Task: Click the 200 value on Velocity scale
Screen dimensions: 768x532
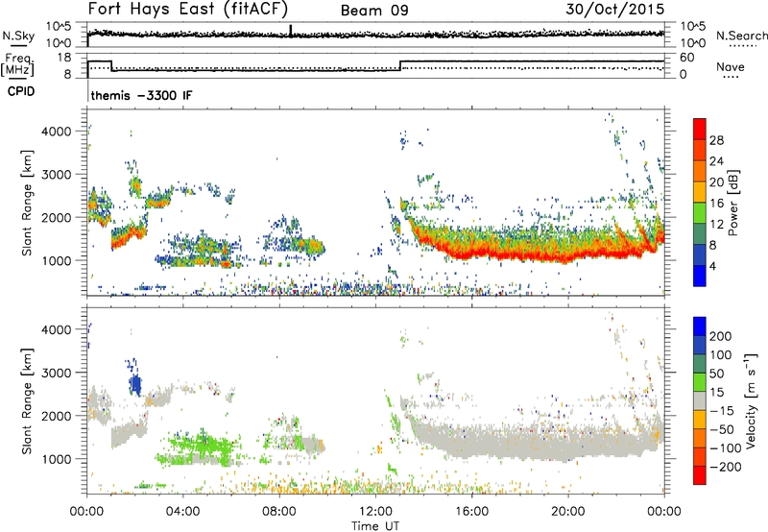Action: 721,336
